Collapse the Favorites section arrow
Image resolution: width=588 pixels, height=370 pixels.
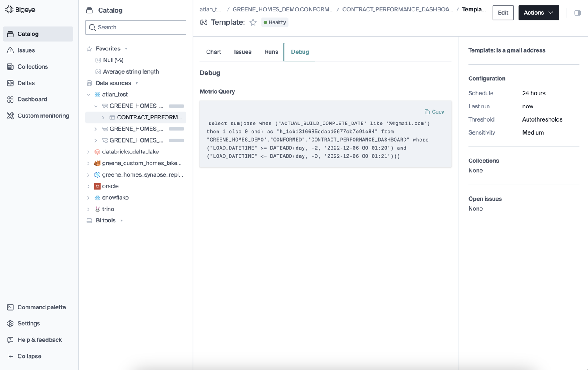[x=126, y=49]
